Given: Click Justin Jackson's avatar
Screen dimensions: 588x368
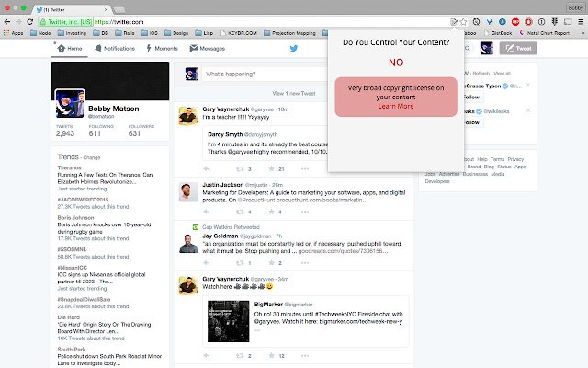Looking at the screenshot, I should coord(188,192).
